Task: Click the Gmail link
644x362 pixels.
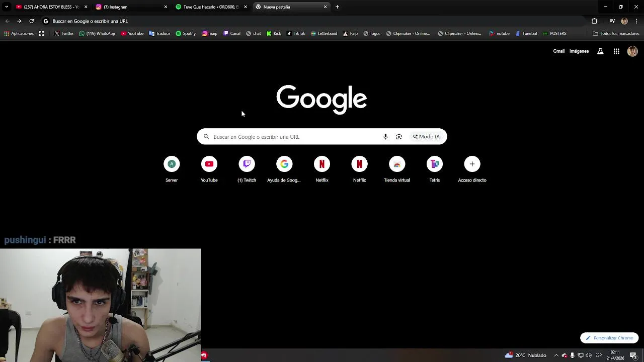Action: click(558, 51)
